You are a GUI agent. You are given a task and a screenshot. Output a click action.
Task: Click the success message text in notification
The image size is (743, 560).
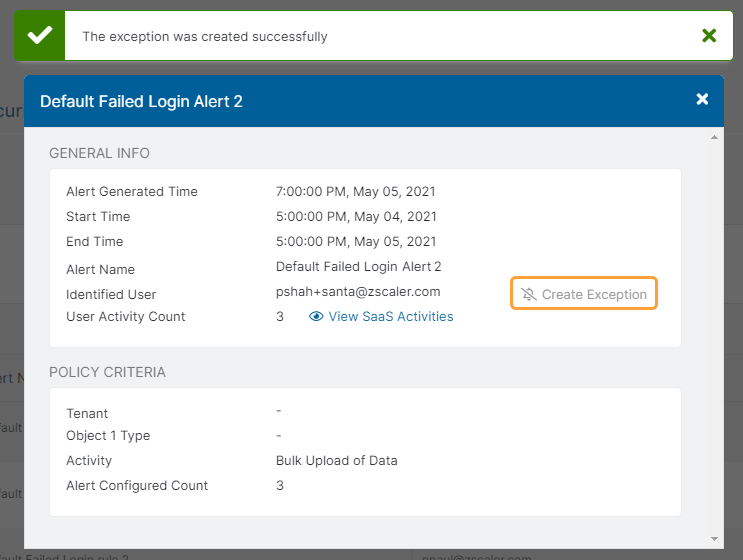205,36
